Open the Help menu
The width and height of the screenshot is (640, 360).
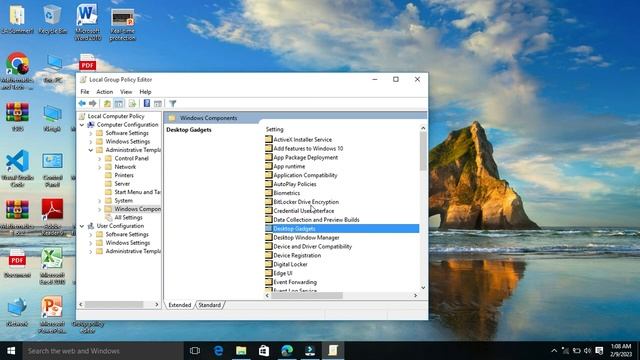(145, 92)
